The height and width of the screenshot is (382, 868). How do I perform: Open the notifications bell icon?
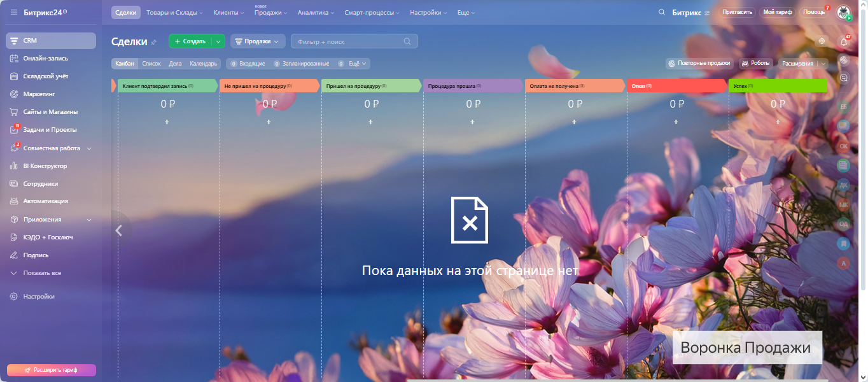click(844, 42)
